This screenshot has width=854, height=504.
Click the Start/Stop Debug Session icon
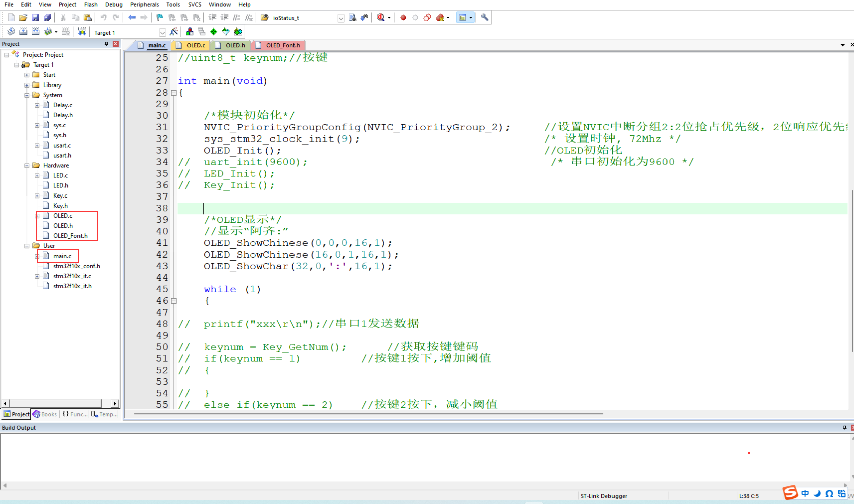pyautogui.click(x=381, y=18)
